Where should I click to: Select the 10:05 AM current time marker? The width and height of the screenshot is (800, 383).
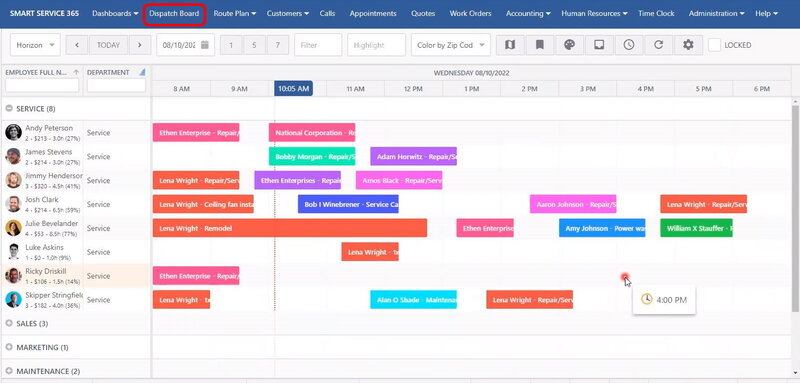pyautogui.click(x=293, y=88)
